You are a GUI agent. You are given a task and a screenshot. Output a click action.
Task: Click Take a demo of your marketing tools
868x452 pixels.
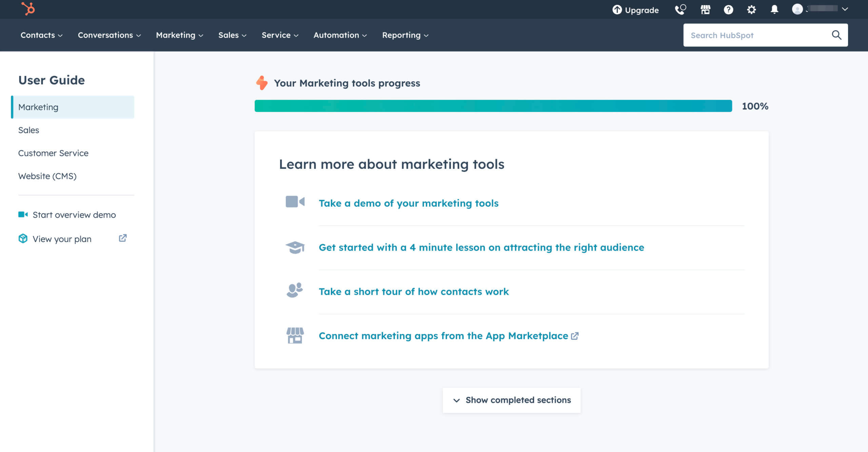(x=408, y=203)
